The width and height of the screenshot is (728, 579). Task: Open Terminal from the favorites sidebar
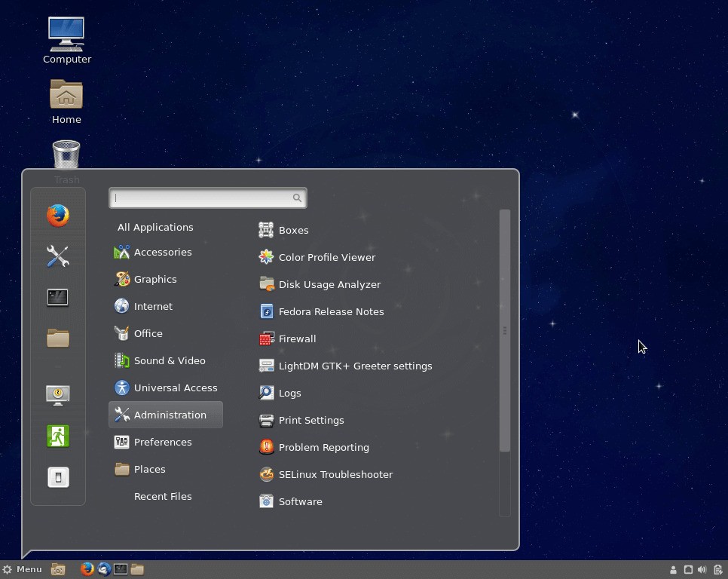coord(58,297)
